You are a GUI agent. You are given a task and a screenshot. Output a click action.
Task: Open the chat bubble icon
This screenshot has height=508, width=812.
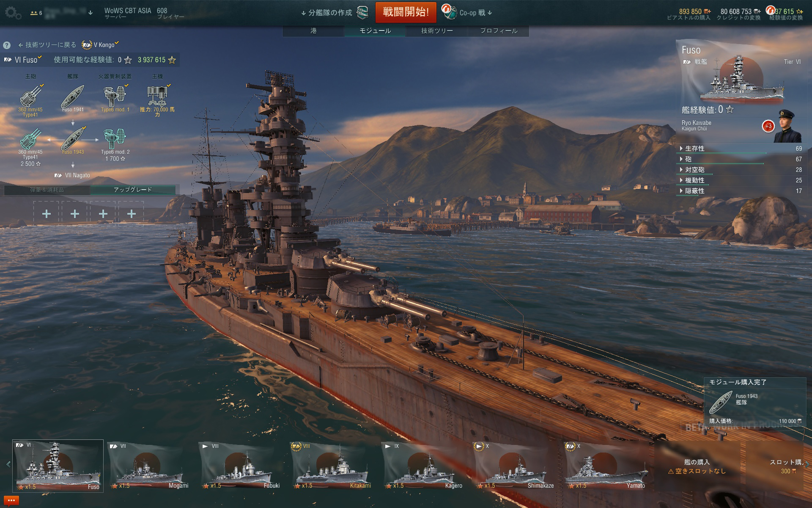pos(10,501)
